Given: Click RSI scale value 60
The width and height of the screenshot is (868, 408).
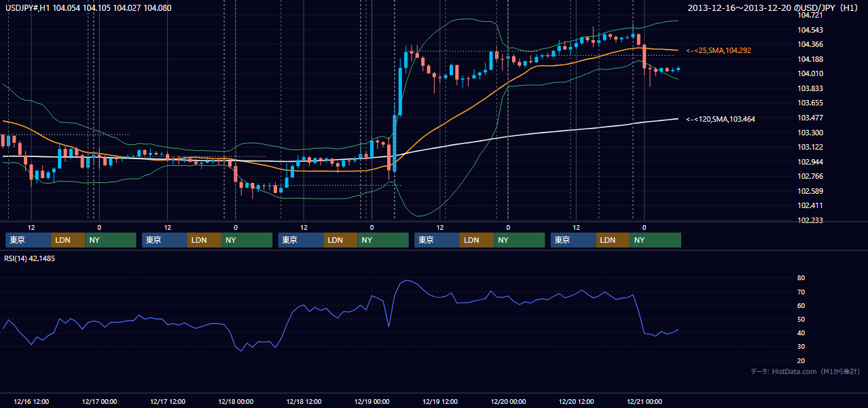Looking at the screenshot, I should (x=801, y=305).
